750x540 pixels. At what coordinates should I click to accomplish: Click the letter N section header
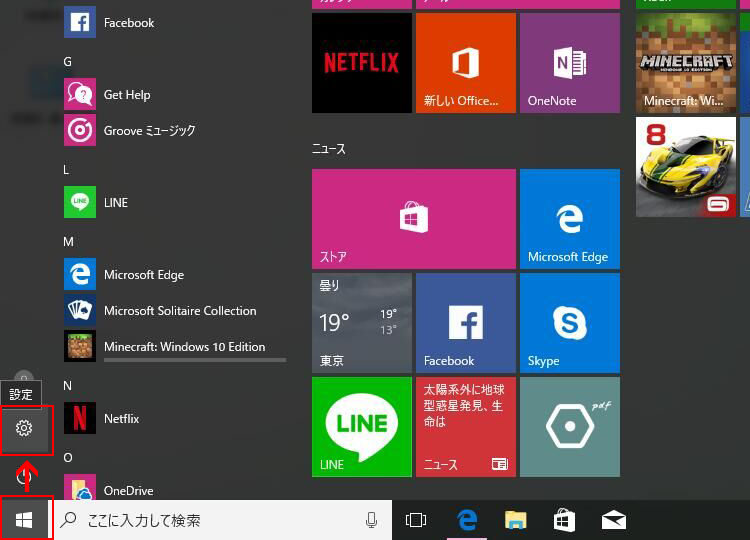(67, 386)
